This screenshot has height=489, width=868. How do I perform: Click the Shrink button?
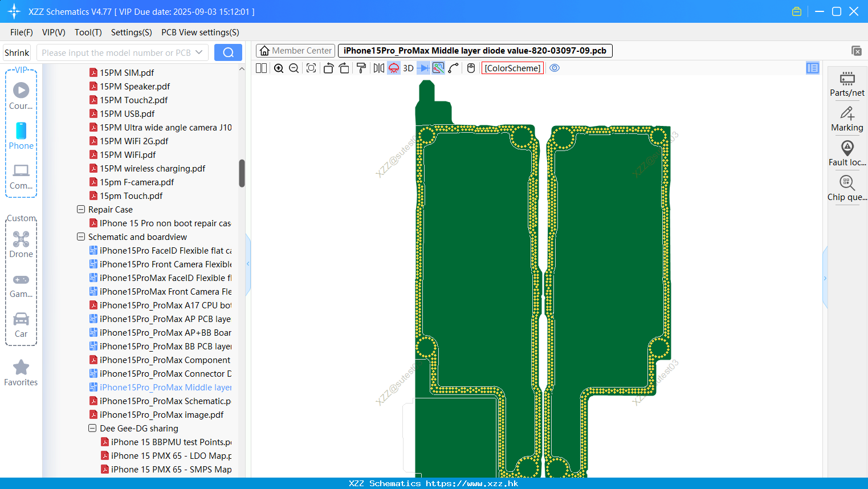[17, 52]
